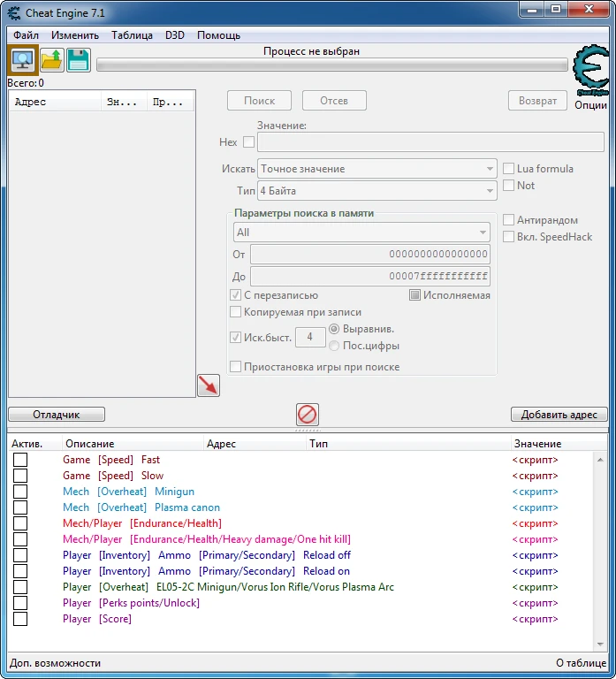Click О таблице in status bar
The width and height of the screenshot is (616, 679).
click(x=581, y=663)
